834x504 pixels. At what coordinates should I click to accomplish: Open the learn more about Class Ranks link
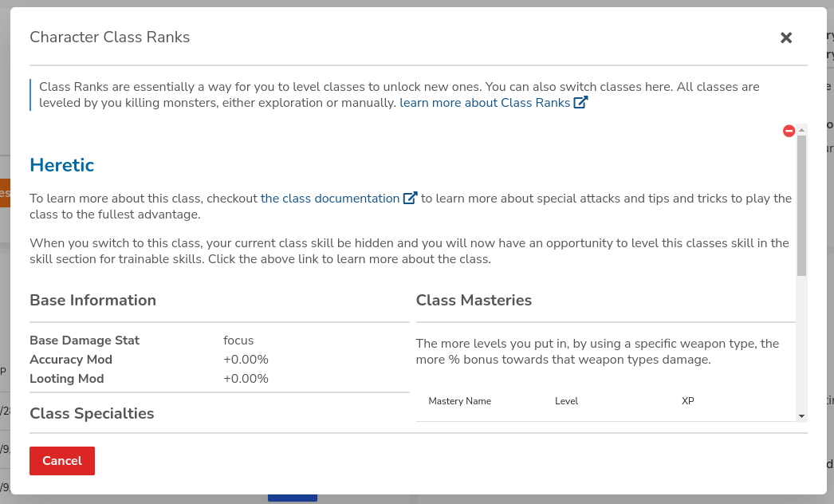point(485,103)
